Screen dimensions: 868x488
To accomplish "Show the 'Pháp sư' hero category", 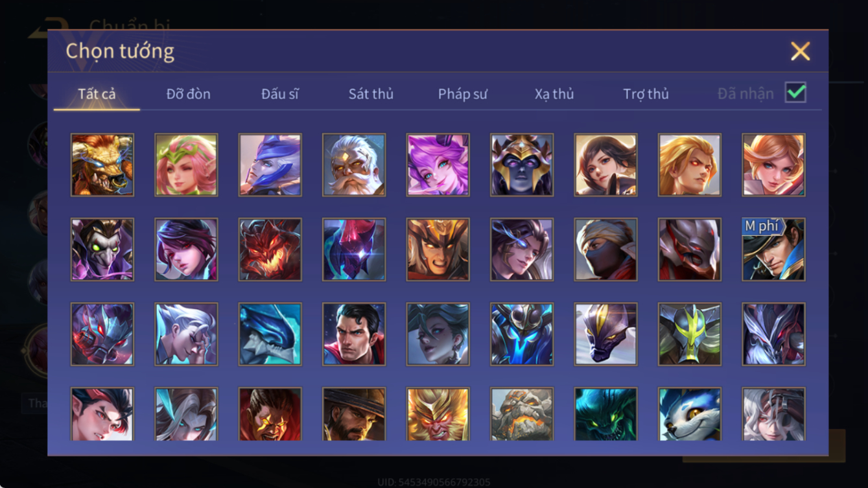I will pyautogui.click(x=462, y=94).
